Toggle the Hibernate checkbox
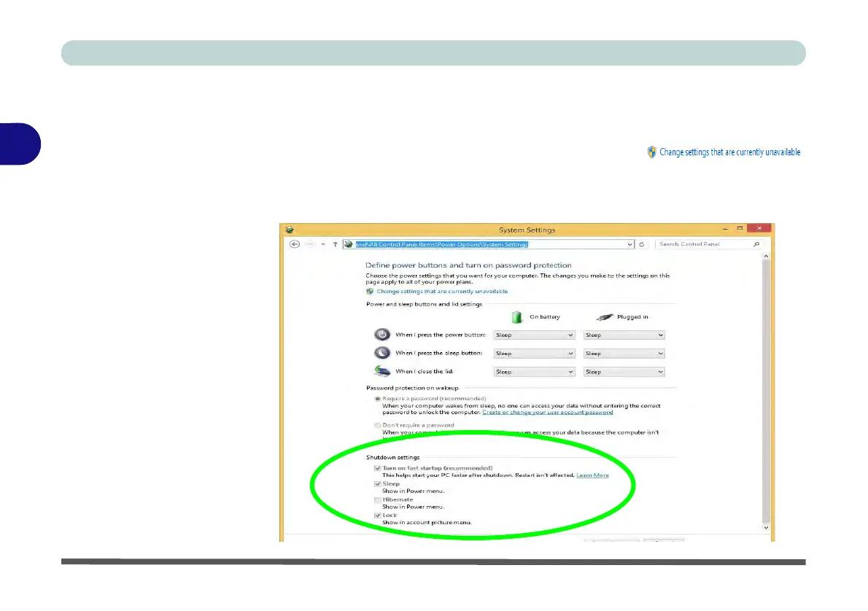The image size is (868, 611). 378,499
